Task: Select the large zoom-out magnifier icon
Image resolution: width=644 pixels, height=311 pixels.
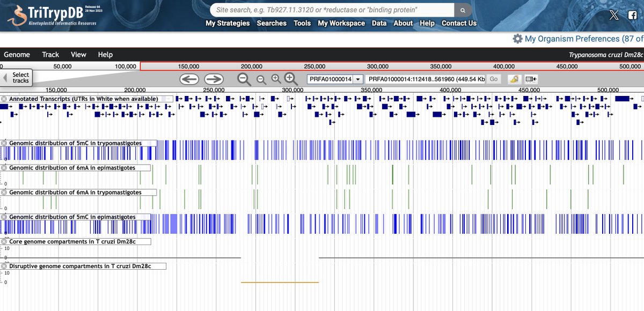Action: [x=244, y=79]
